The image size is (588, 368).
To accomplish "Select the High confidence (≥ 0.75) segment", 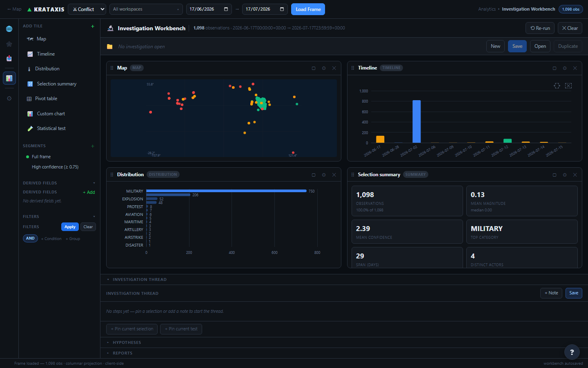I will (55, 167).
